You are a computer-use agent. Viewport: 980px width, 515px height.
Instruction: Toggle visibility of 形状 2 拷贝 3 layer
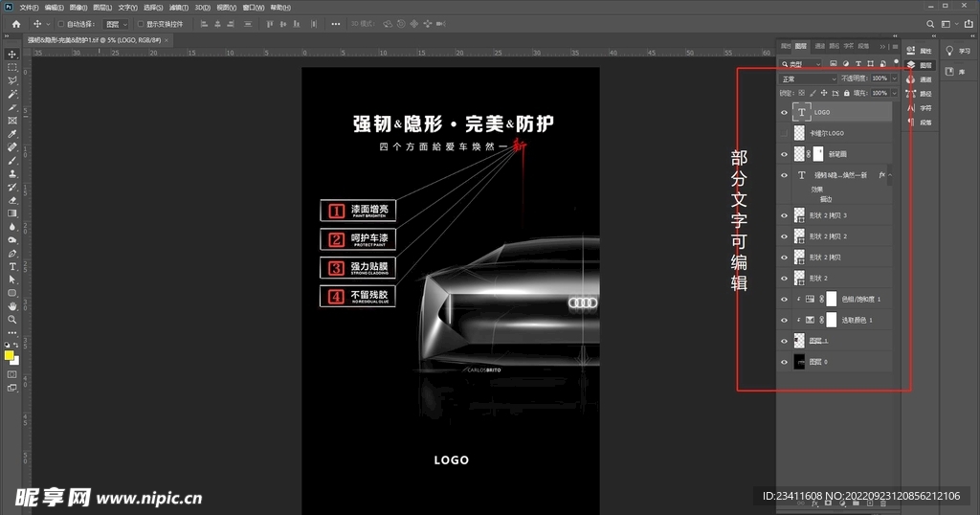pos(784,215)
